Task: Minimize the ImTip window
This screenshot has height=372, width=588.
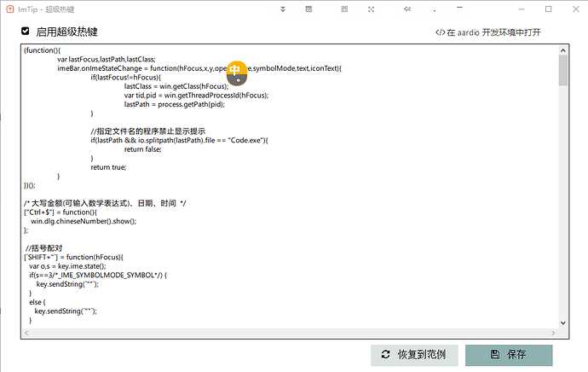Action: 522,9
